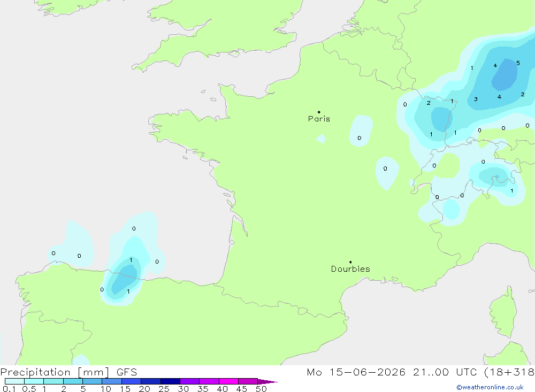
Task: Click the 40 legend scale label
Action: click(223, 389)
